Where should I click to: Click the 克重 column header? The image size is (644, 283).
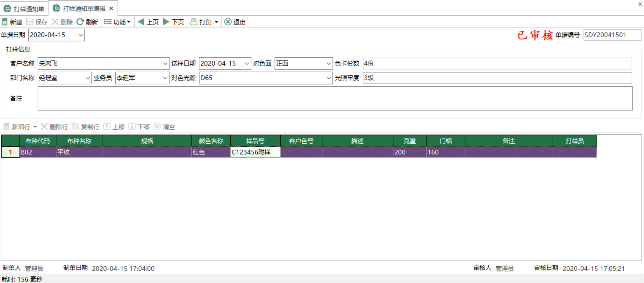(410, 141)
